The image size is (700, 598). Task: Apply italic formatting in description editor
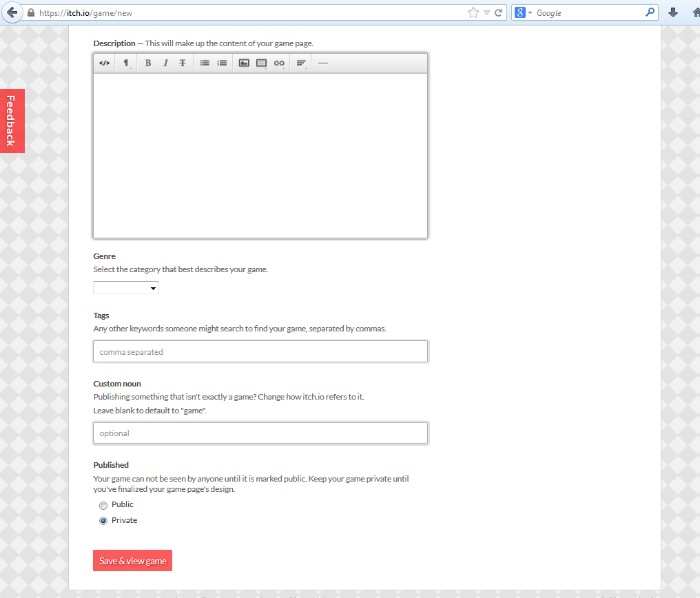coord(165,63)
